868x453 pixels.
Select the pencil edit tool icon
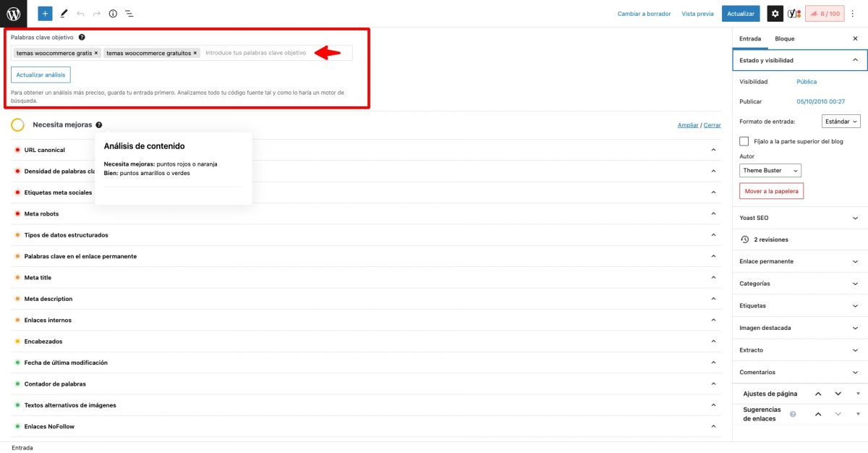click(x=64, y=13)
